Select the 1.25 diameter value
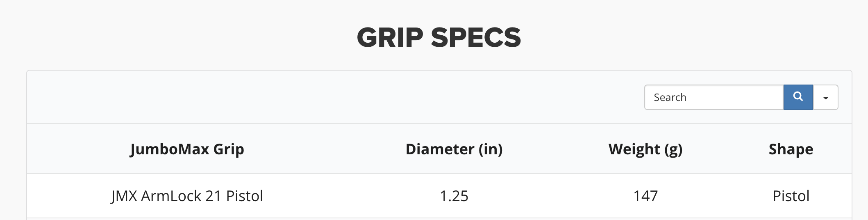Viewport: 868px width, 220px height. tap(454, 196)
